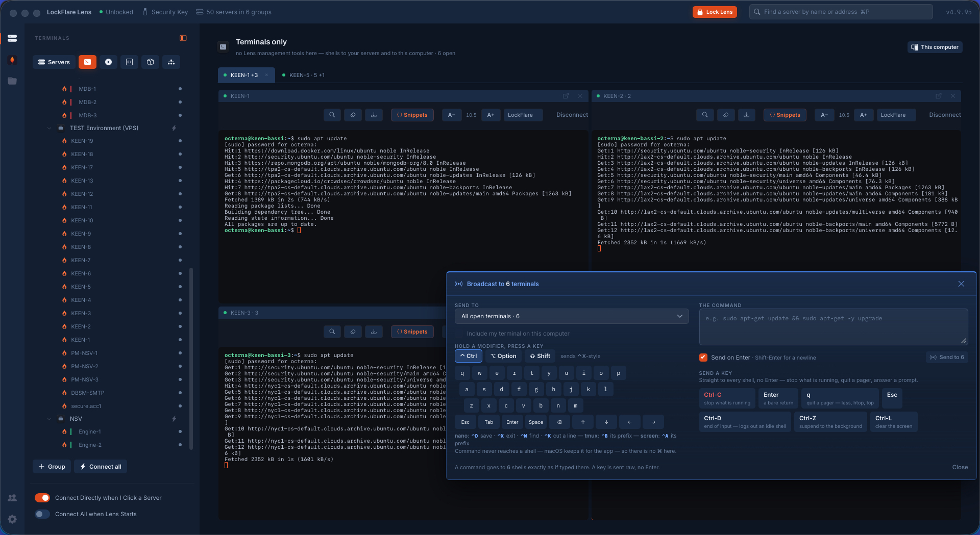
Task: Open Send To dropdown All open terminals
Action: coord(572,316)
